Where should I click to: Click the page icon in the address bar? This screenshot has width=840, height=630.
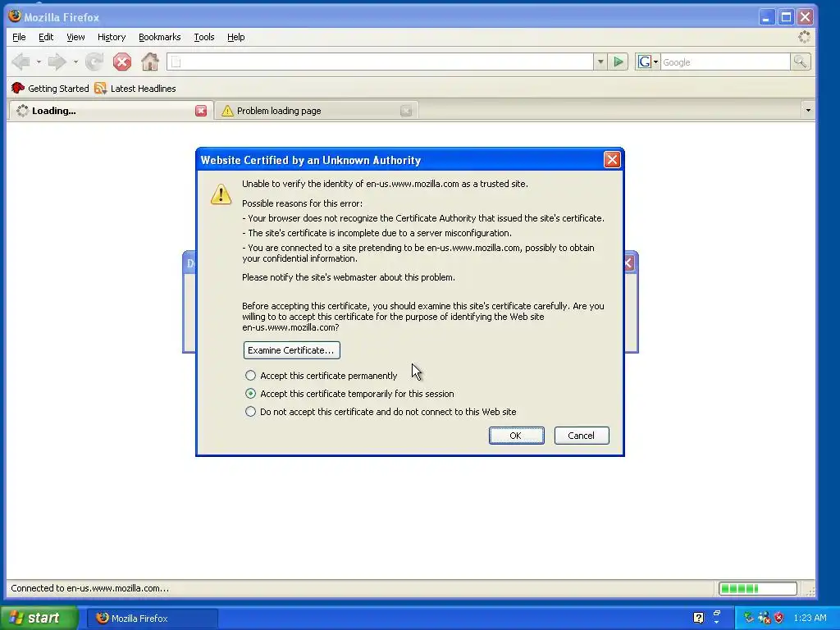[176, 62]
